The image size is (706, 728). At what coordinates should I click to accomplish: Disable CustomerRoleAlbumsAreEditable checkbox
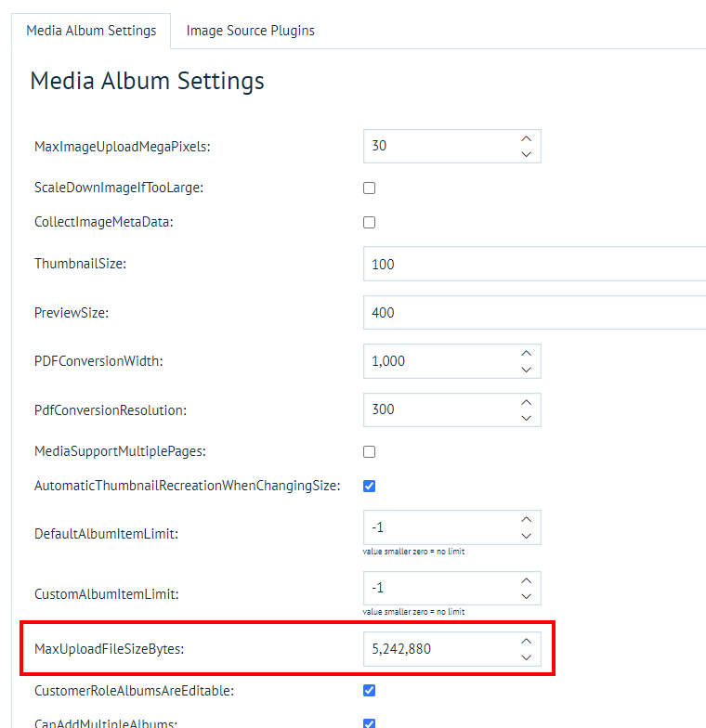coord(369,691)
